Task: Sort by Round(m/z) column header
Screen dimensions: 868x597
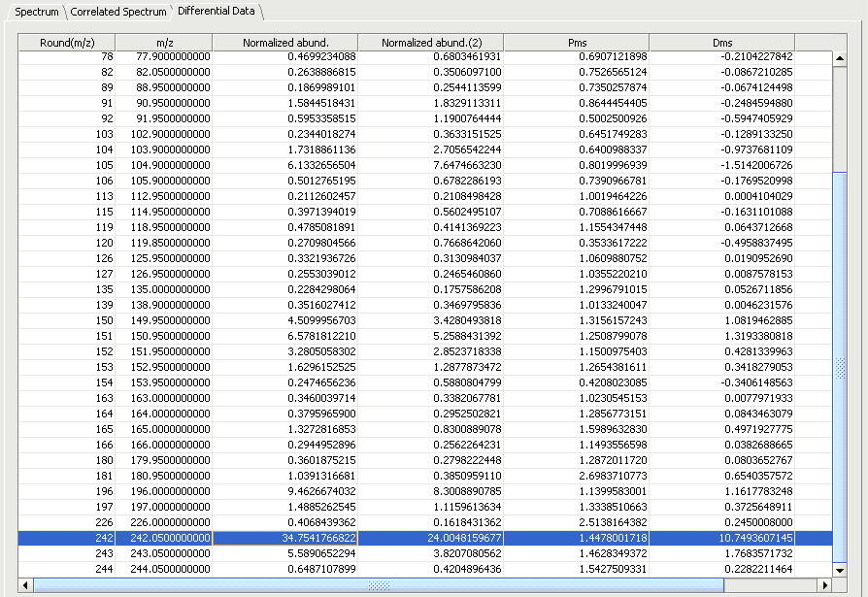Action: pos(66,43)
